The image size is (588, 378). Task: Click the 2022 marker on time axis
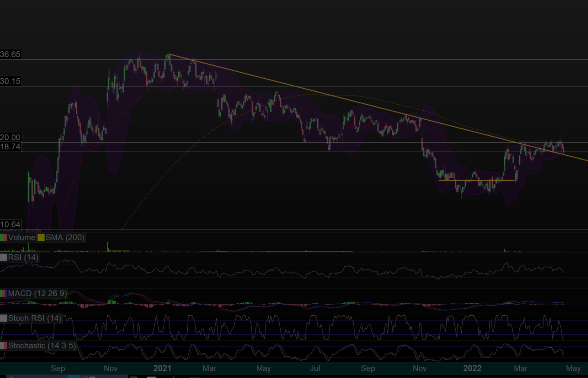click(x=472, y=368)
